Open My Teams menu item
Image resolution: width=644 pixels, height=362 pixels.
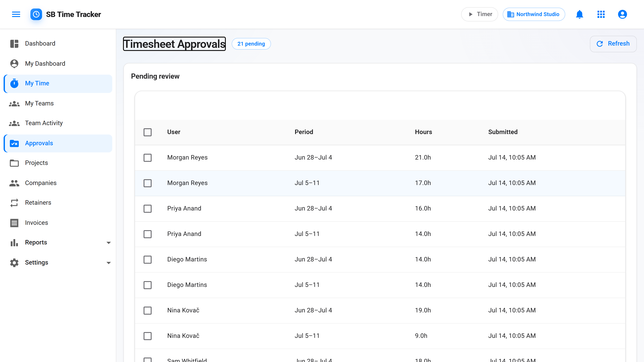58,103
